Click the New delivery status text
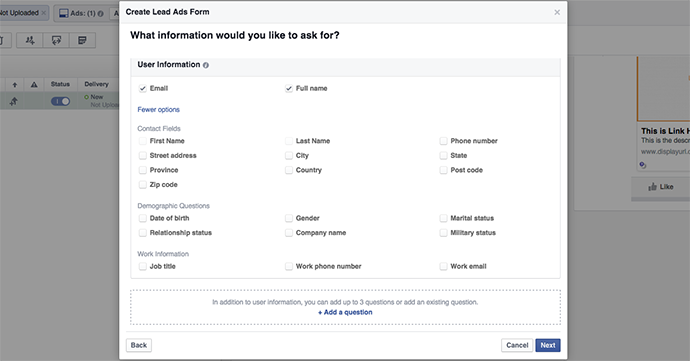Screen dimensions: 690x361 (97, 97)
